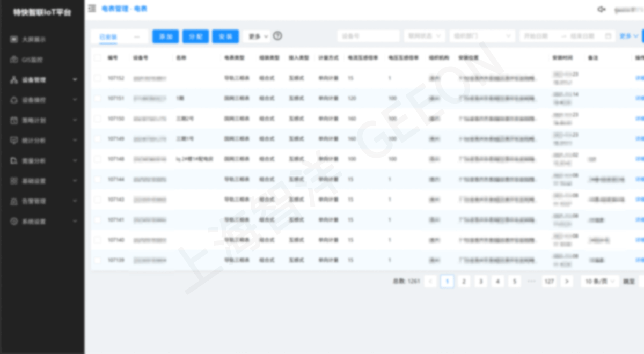The width and height of the screenshot is (644, 354).
Task: Collapse the sidebar with the hamburger icon
Action: click(92, 9)
